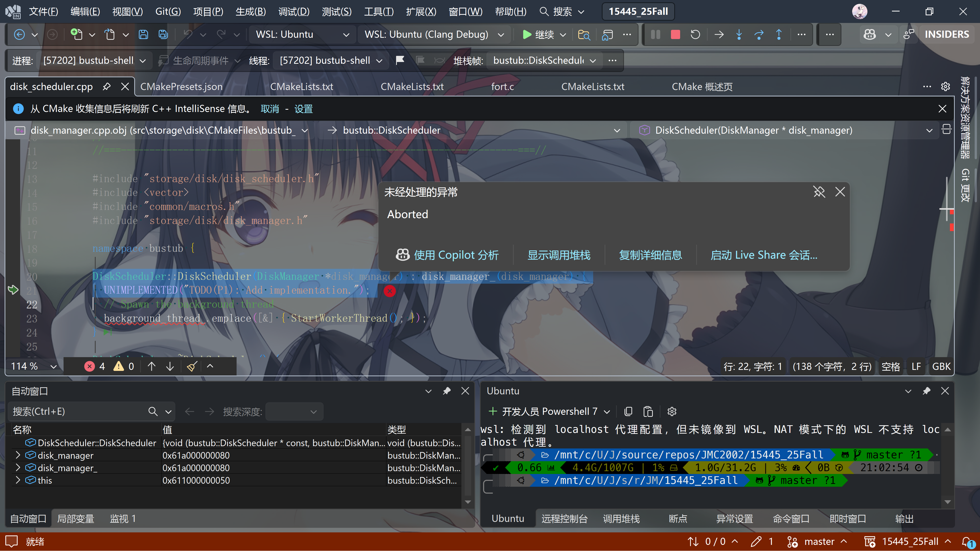Open editor tab settings gear
The image size is (980, 551).
point(945,87)
